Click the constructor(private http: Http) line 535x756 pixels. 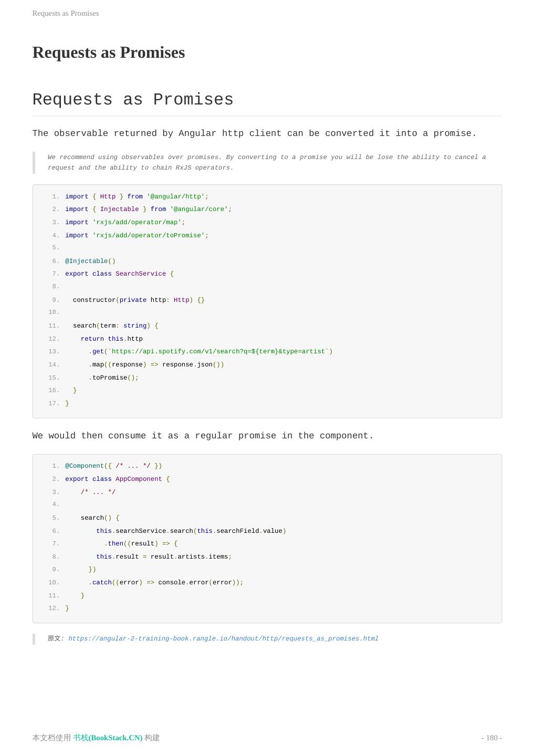(139, 300)
